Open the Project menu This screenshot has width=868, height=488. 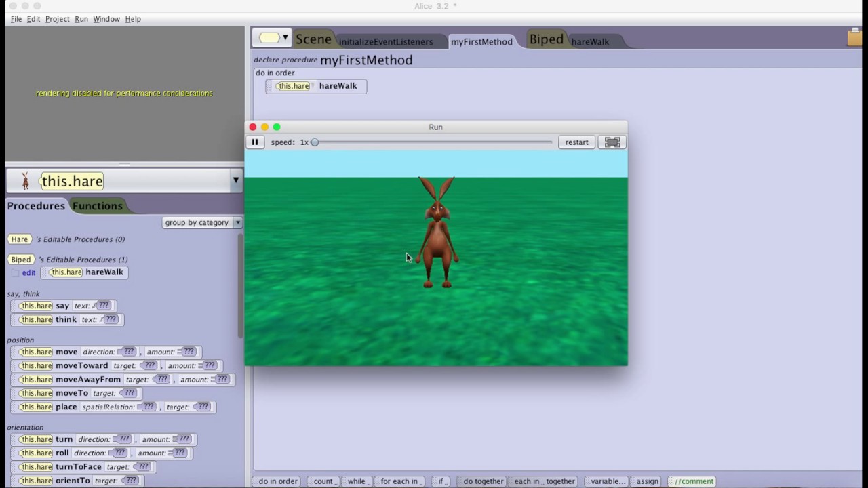tap(57, 19)
